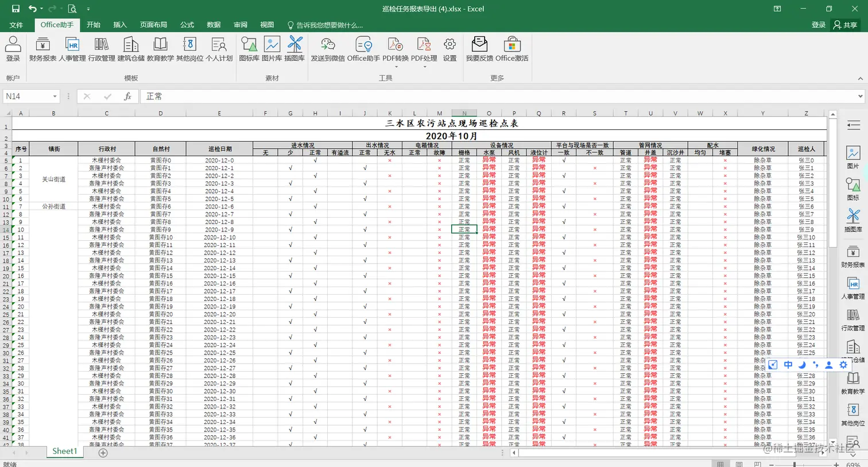Open 教育教学 in the right side panel

(853, 383)
